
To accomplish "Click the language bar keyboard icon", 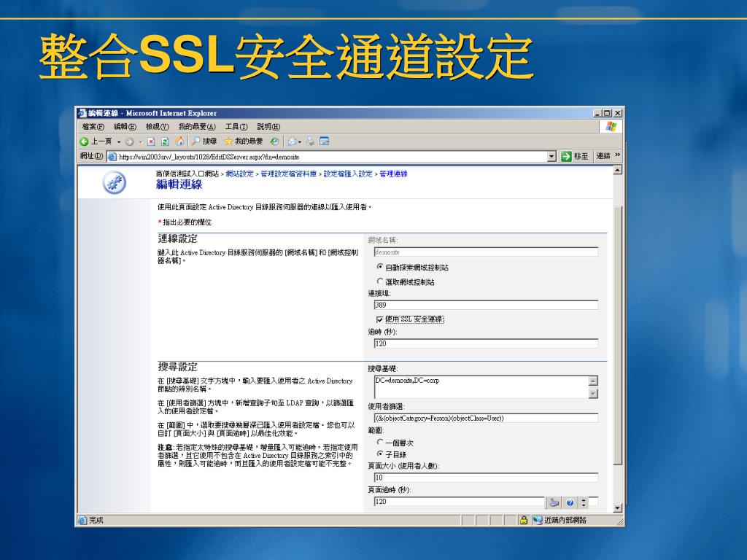I will click(x=554, y=502).
